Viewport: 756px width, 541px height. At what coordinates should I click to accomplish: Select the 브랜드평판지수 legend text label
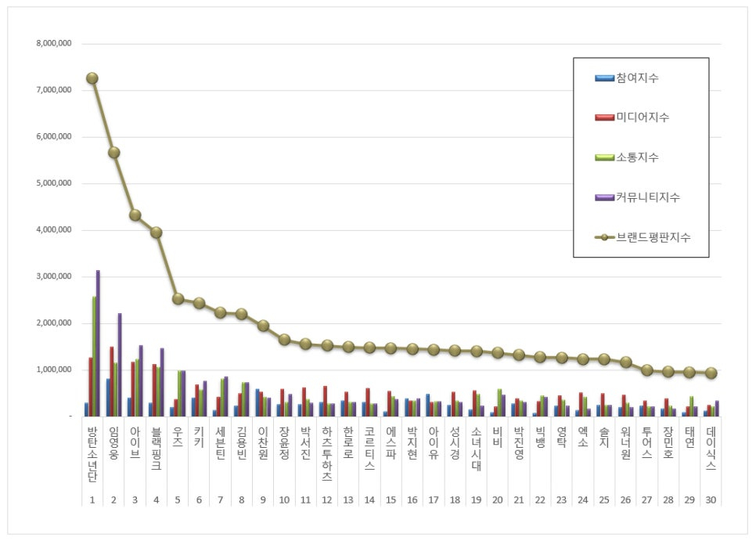coord(654,236)
